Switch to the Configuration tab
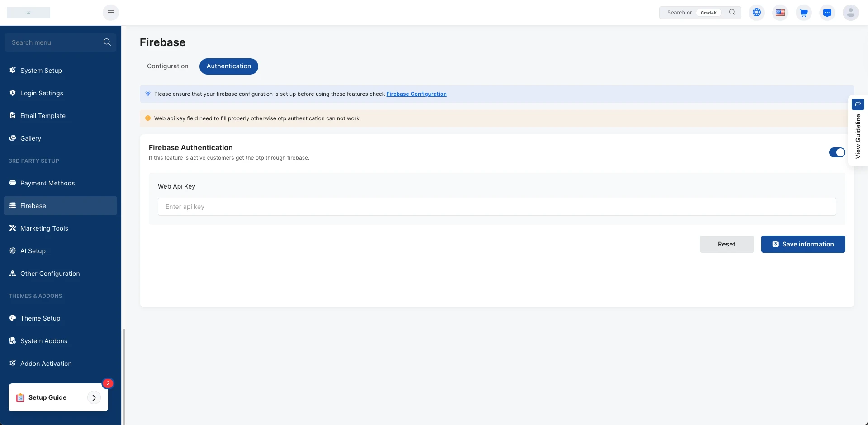 click(167, 66)
